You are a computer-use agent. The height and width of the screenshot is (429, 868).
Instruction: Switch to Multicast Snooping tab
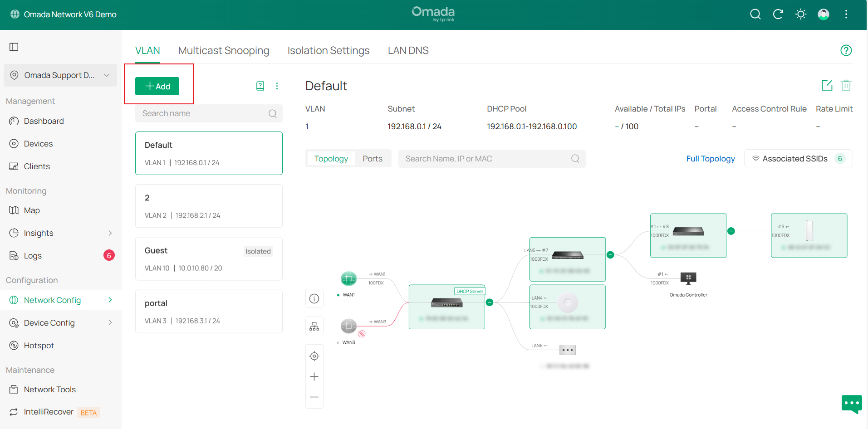click(x=223, y=50)
